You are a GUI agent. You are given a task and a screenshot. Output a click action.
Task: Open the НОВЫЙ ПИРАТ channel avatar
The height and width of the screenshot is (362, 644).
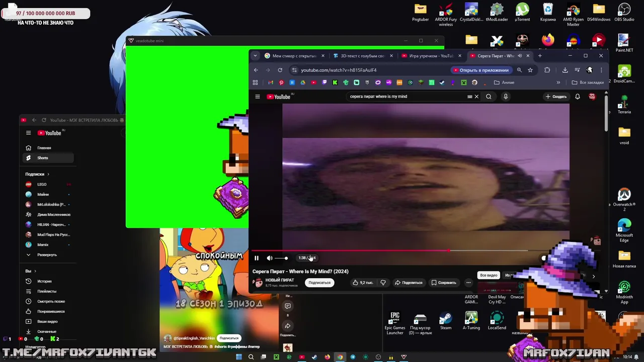258,283
